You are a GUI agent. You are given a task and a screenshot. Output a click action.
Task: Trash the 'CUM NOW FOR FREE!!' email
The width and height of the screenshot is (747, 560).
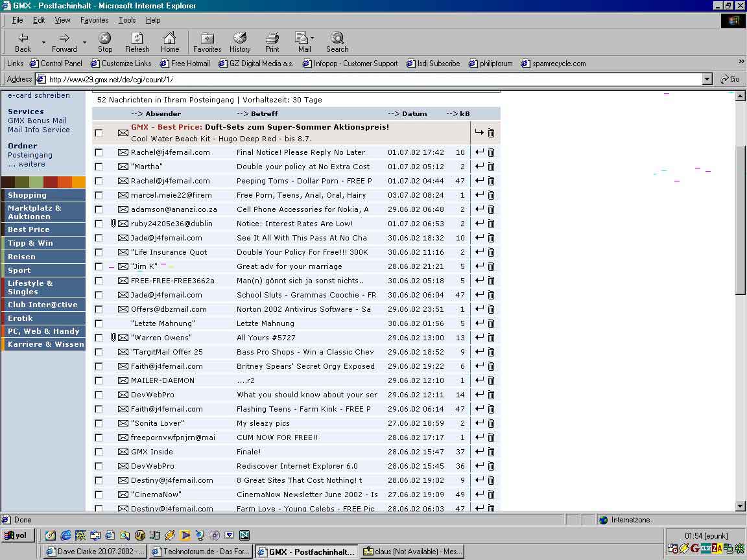[x=491, y=437]
